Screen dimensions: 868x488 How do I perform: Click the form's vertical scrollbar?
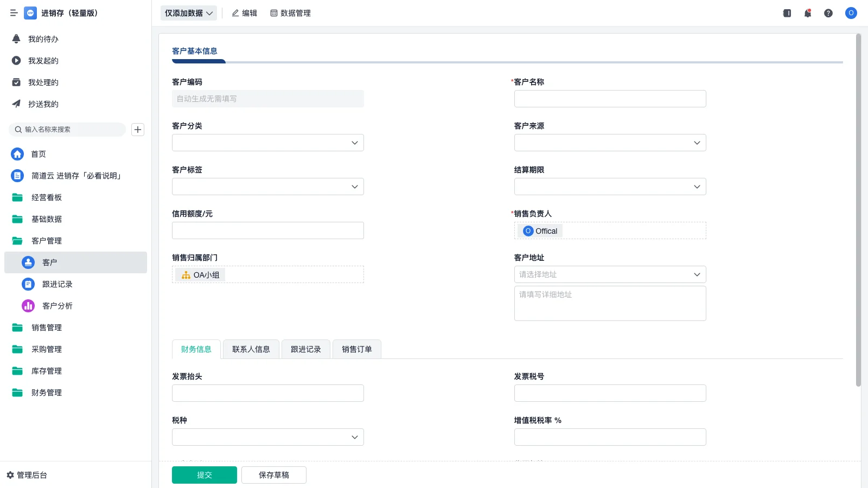(858, 210)
